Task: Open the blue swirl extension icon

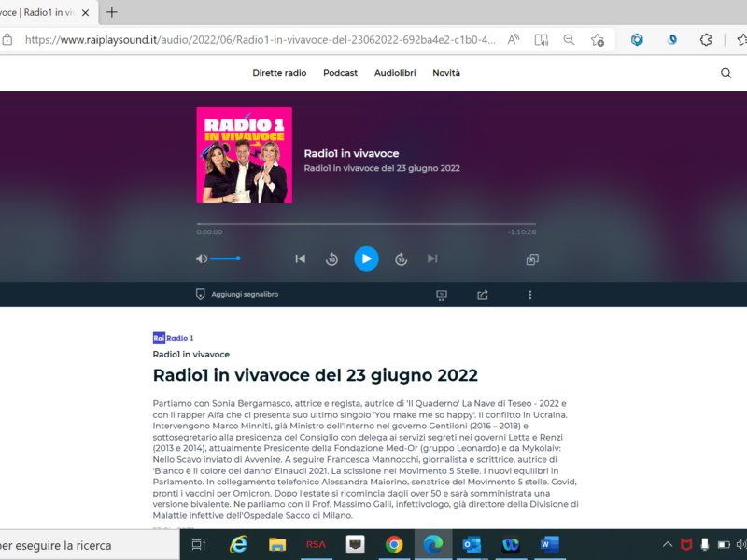Action: pos(671,40)
